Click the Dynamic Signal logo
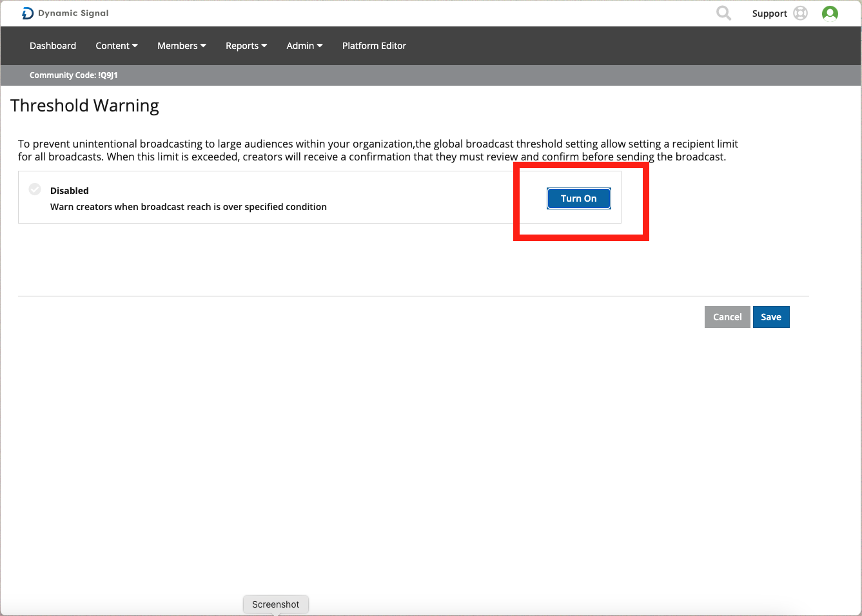The width and height of the screenshot is (862, 616). click(x=65, y=13)
